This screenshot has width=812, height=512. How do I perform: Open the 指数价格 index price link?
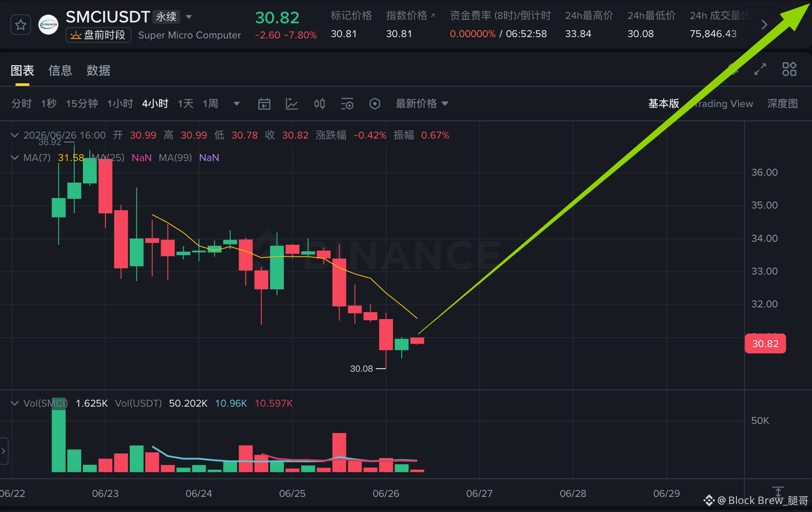410,16
